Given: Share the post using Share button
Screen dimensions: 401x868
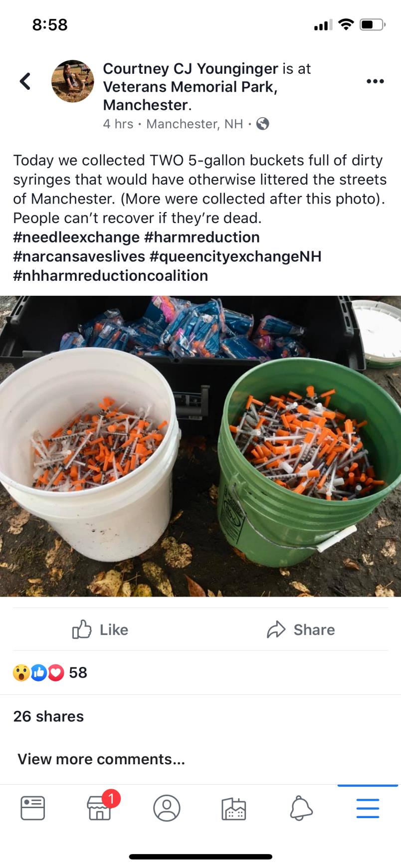Looking at the screenshot, I should tap(301, 630).
